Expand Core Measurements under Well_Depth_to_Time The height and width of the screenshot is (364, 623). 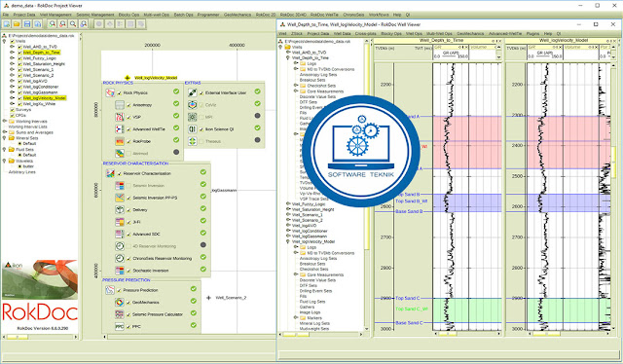pyautogui.click(x=296, y=91)
